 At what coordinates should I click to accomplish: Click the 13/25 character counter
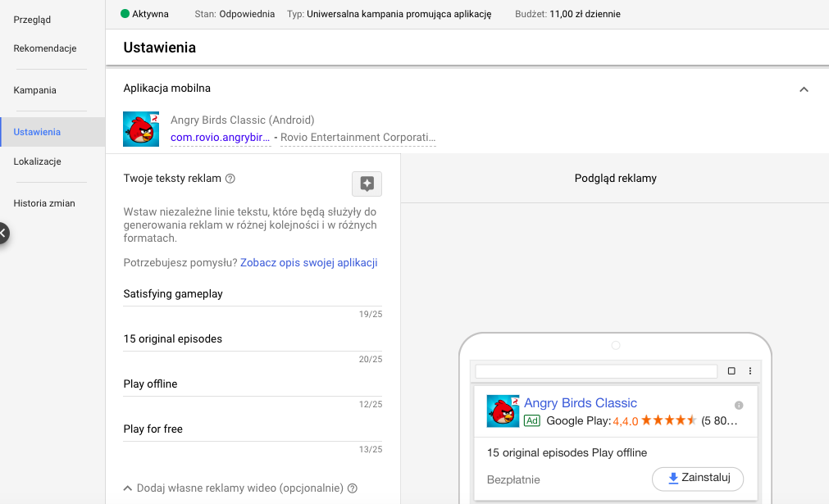click(370, 449)
